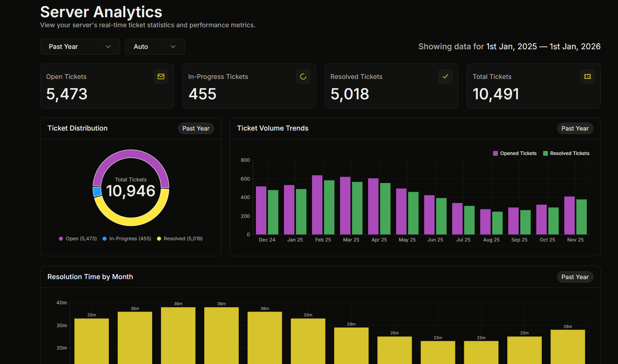Click the ticket icon on Total Tickets card

tap(588, 76)
